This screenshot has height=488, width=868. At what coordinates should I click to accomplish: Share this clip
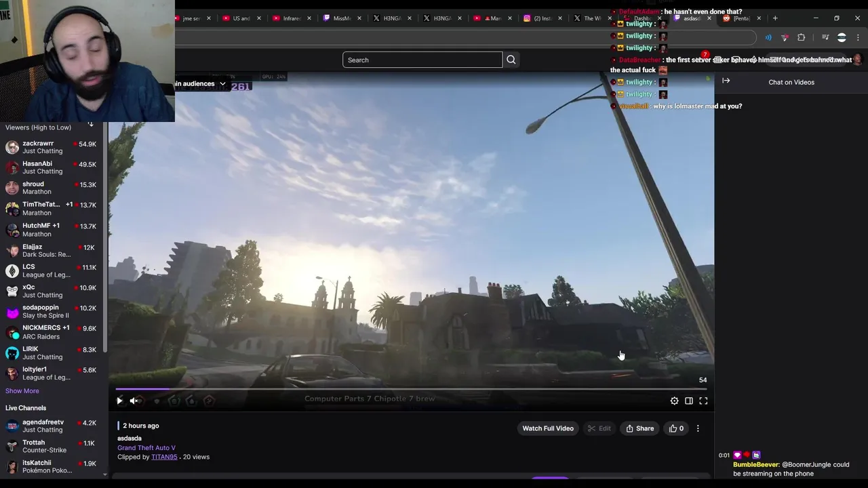pos(639,428)
